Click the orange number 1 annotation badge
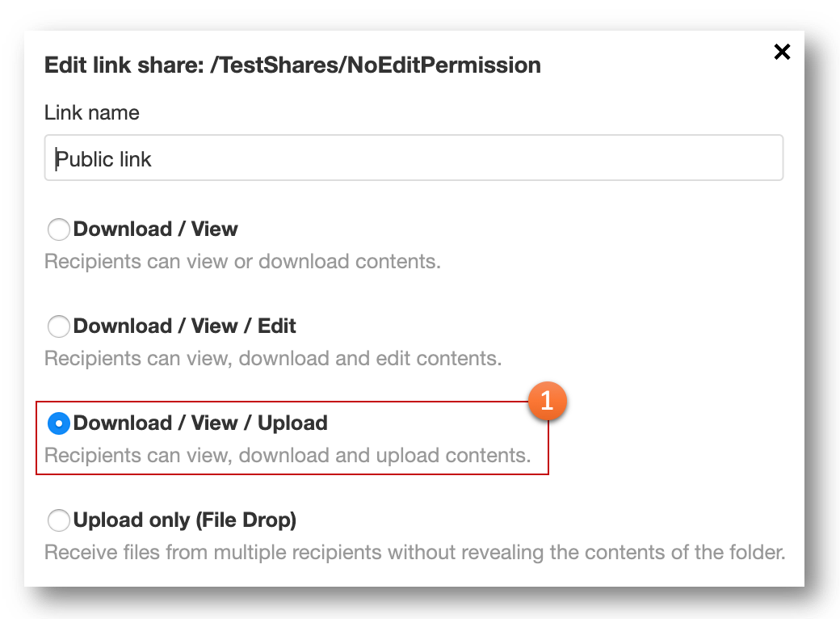 547,401
